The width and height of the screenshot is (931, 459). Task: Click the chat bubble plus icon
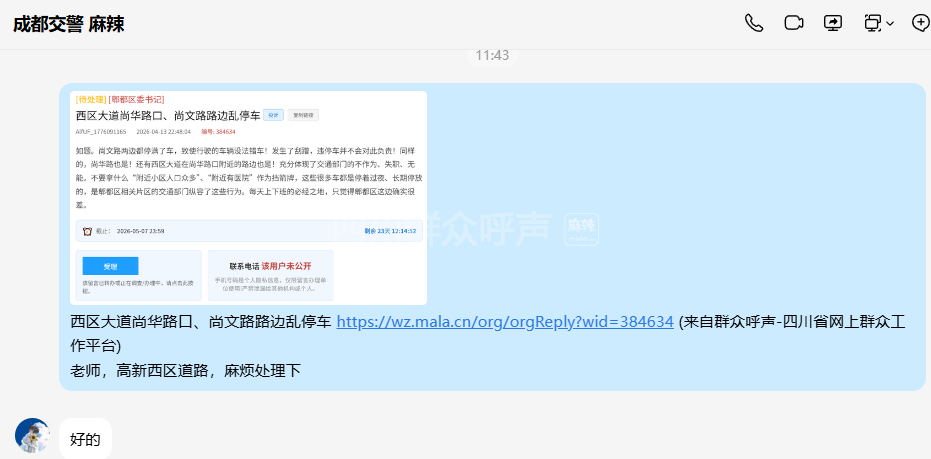click(x=921, y=23)
